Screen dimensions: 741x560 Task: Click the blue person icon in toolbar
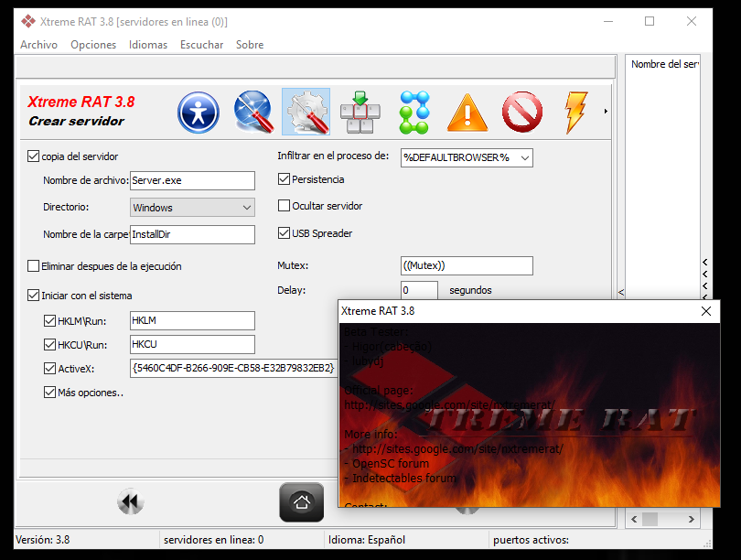coord(199,113)
